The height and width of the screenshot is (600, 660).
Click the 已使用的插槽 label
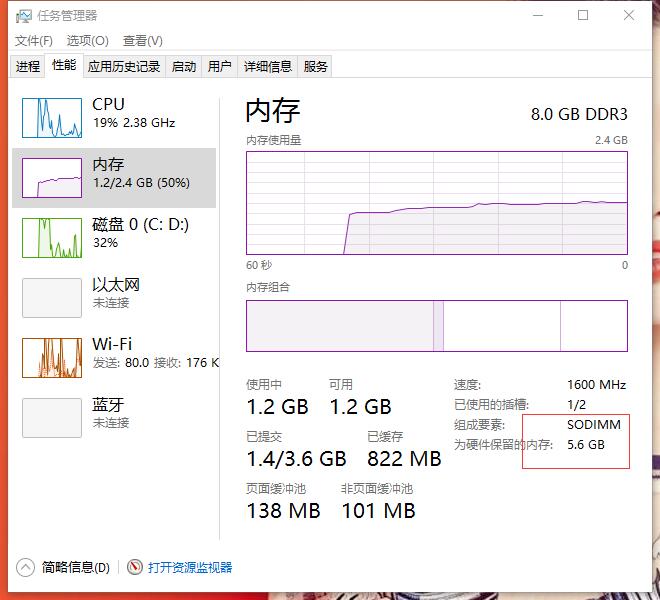(x=491, y=405)
